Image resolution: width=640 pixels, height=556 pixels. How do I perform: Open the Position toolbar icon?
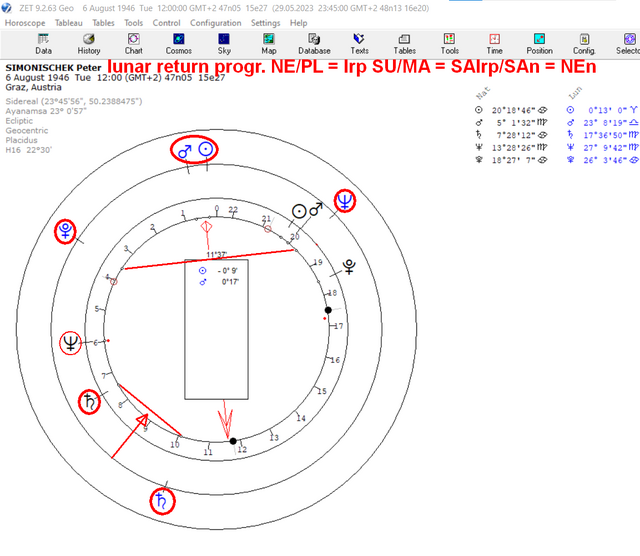[x=539, y=44]
